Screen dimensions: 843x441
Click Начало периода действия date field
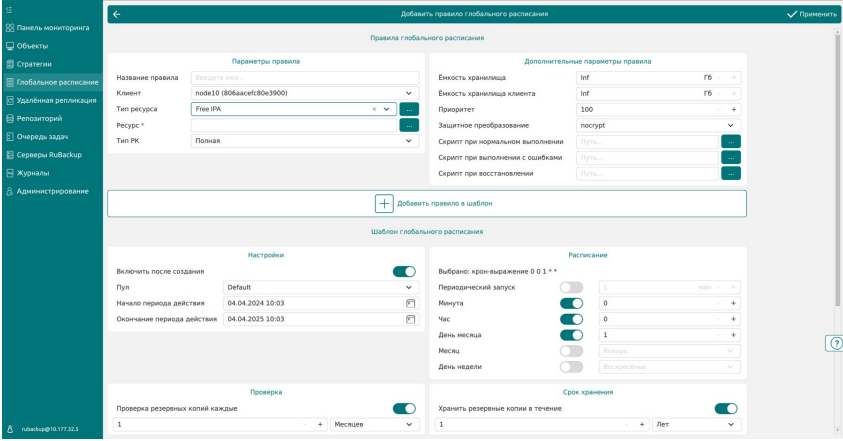click(321, 303)
